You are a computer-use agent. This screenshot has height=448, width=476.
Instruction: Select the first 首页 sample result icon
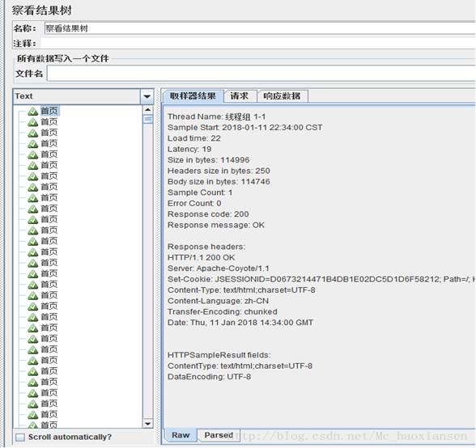(x=32, y=112)
